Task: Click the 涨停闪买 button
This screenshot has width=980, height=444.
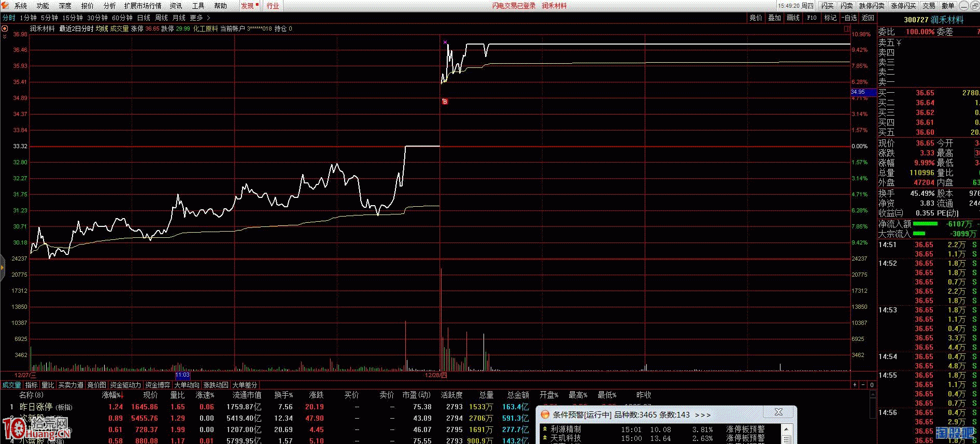Action: (904, 6)
